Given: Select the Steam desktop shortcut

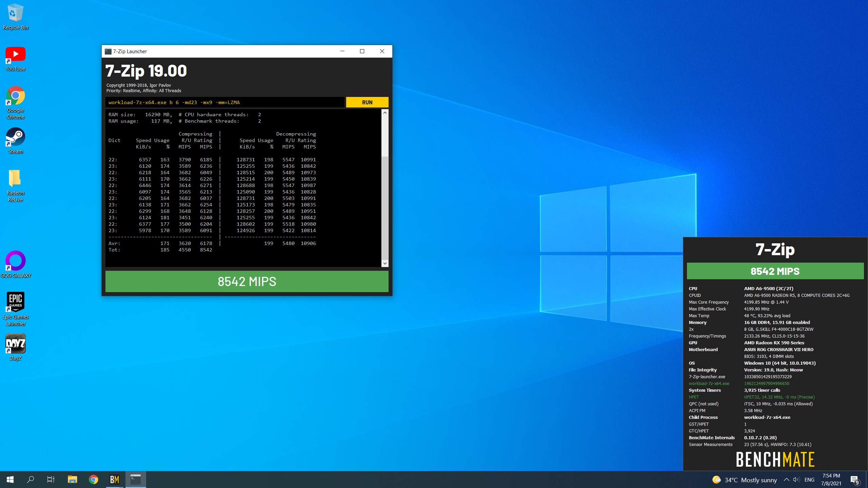Looking at the screenshot, I should pos(15,141).
